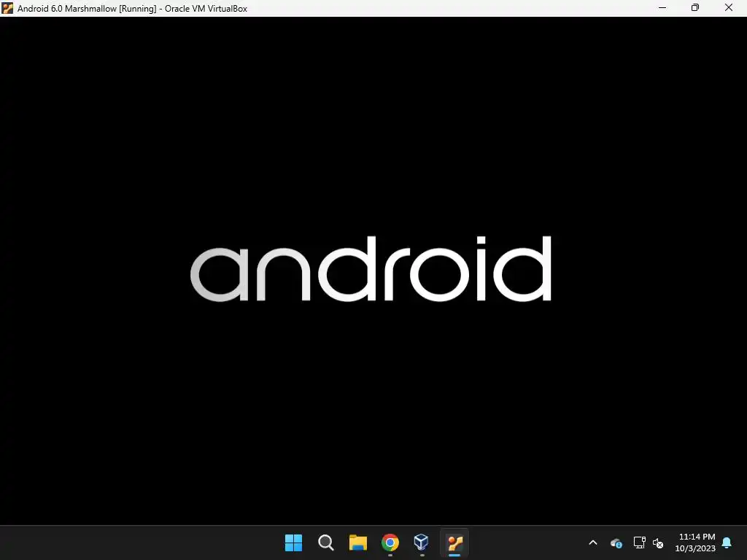Open the Windows Start menu
The height and width of the screenshot is (560, 747).
(x=293, y=542)
